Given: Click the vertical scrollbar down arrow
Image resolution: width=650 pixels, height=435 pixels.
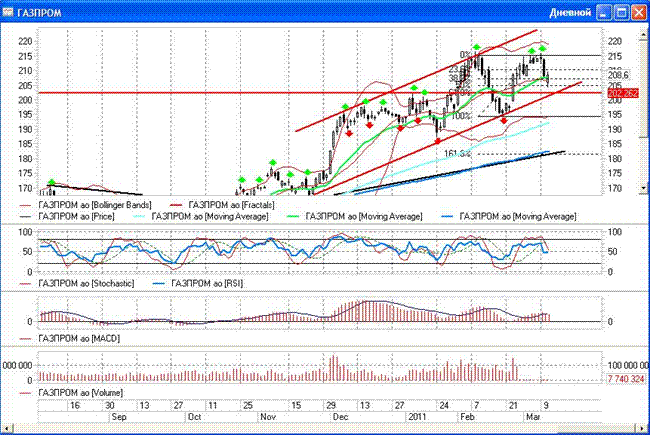Looking at the screenshot, I should [x=643, y=187].
